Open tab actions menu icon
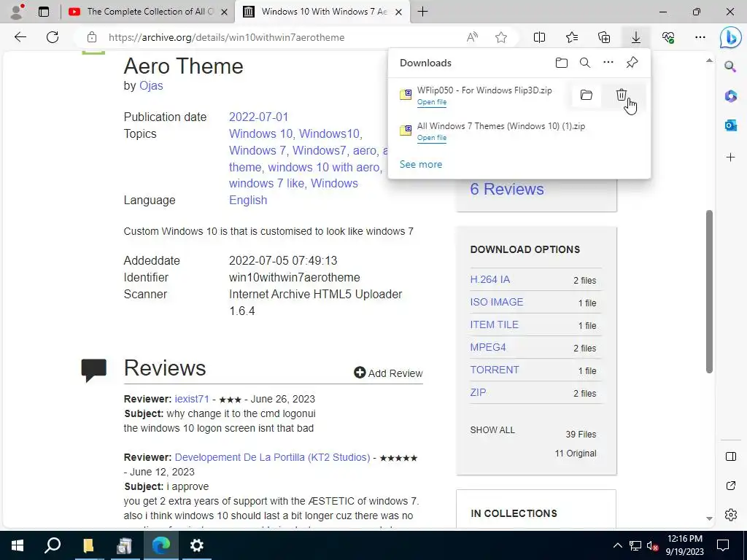The image size is (747, 560). coord(43,12)
